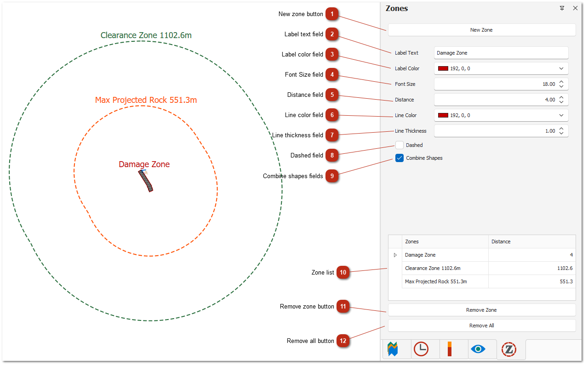Viewport: 588px width, 365px height.
Task: Select the Zones tab with Z icon
Action: click(x=509, y=349)
